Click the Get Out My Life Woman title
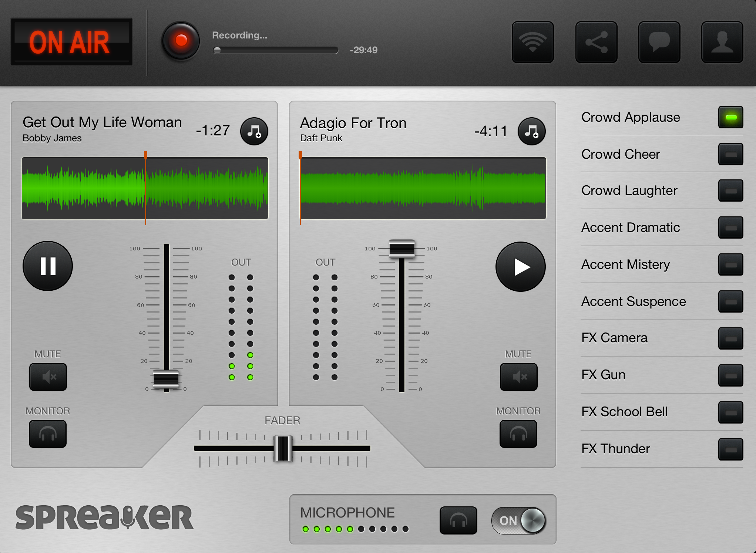Screen dimensions: 756x553 [x=102, y=122]
